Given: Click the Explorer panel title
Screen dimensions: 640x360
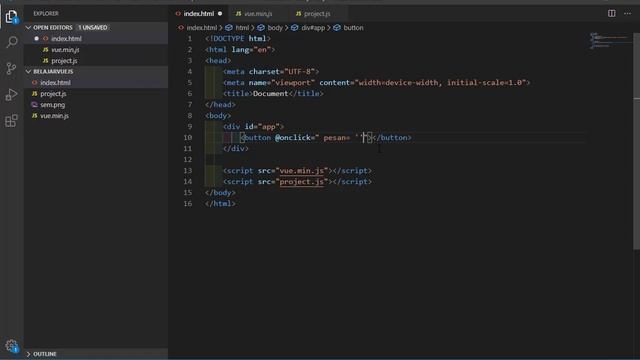Looking at the screenshot, I should coord(46,13).
